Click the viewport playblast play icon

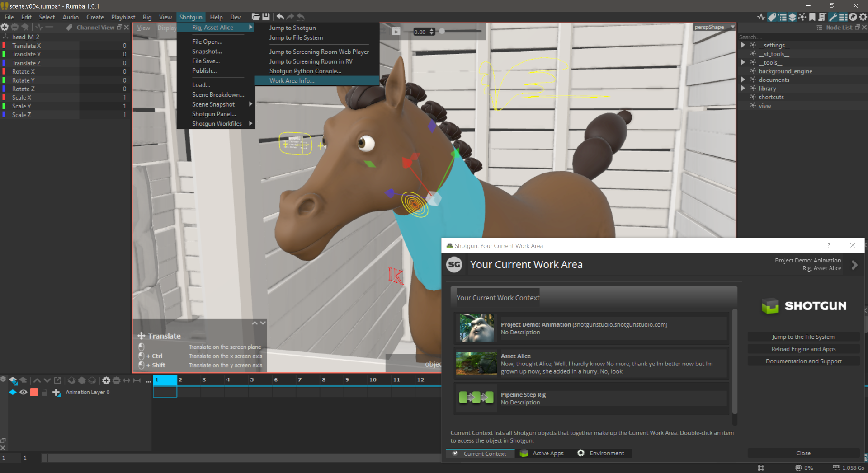(396, 31)
